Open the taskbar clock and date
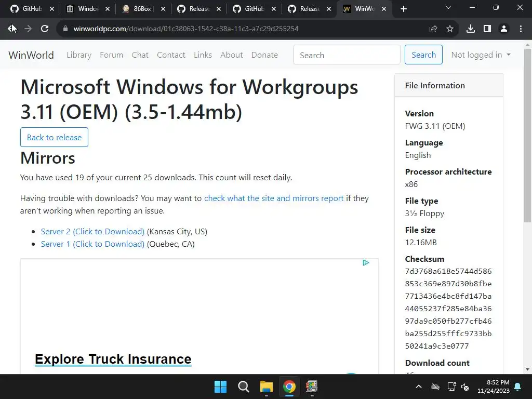Viewport: 532px width, 399px height. point(494,387)
